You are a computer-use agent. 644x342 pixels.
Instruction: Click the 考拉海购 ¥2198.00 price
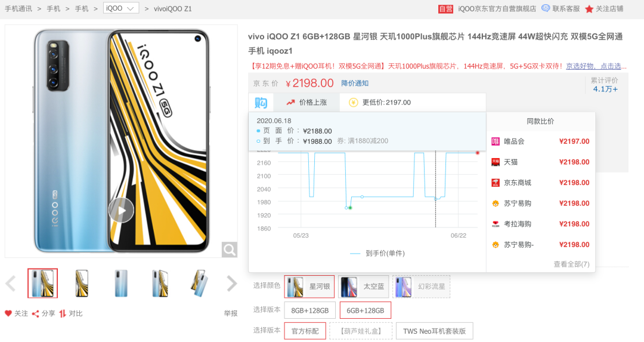574,224
